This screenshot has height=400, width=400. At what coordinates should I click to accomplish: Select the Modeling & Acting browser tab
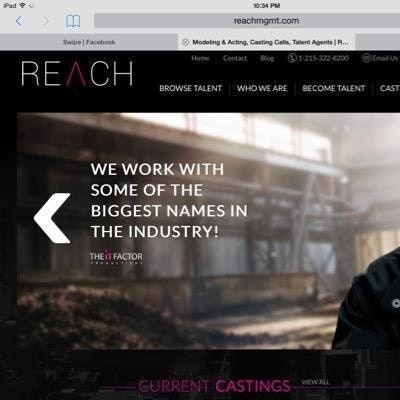pos(266,42)
